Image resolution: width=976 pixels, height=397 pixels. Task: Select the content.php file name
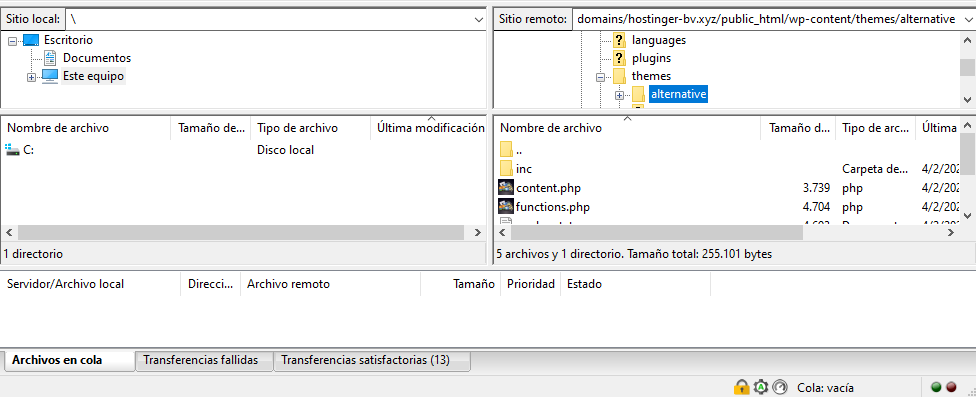pyautogui.click(x=548, y=188)
